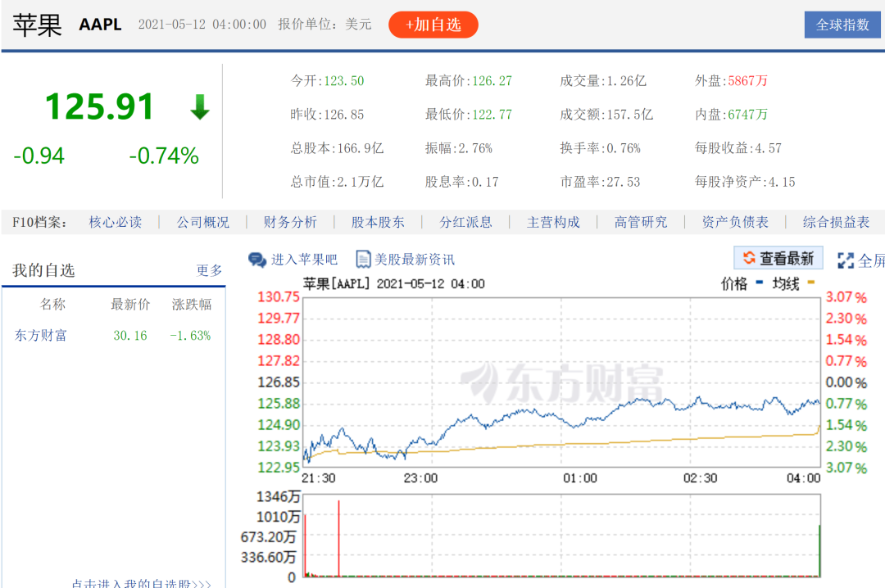Click the 换手率:0.76% value
Image resolution: width=885 pixels, height=588 pixels.
[601, 148]
